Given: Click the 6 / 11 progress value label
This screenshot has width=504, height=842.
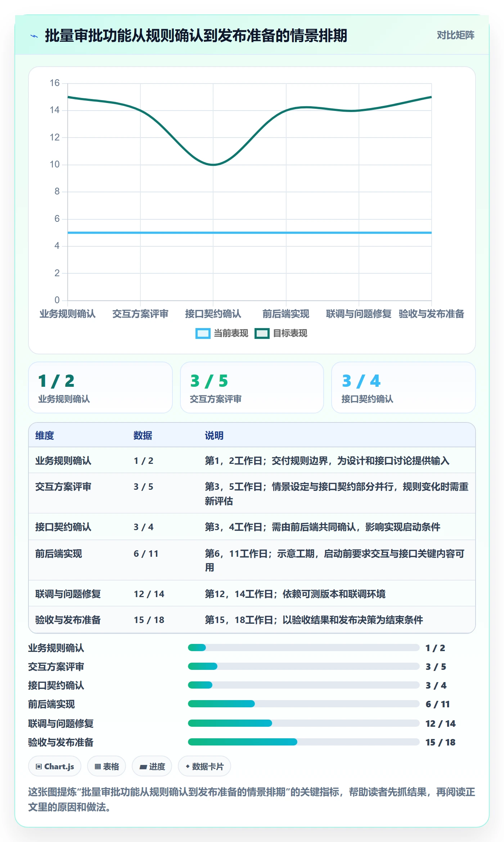Looking at the screenshot, I should click(x=438, y=704).
